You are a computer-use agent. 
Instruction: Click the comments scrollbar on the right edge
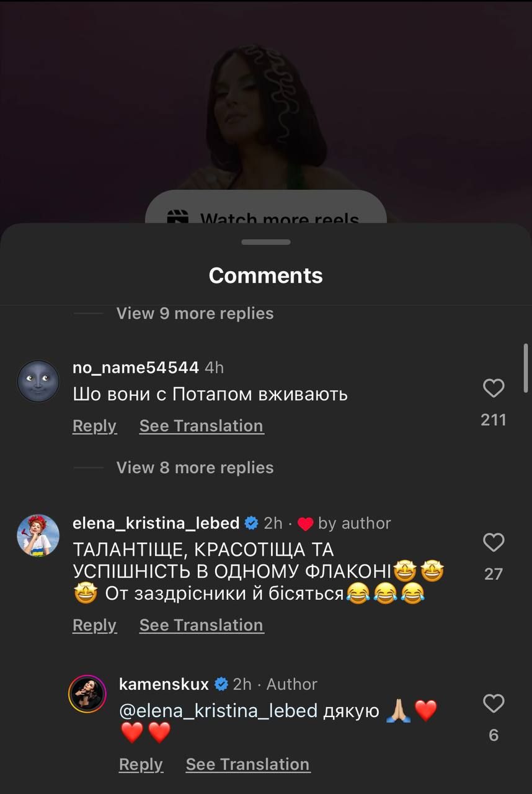click(x=526, y=368)
